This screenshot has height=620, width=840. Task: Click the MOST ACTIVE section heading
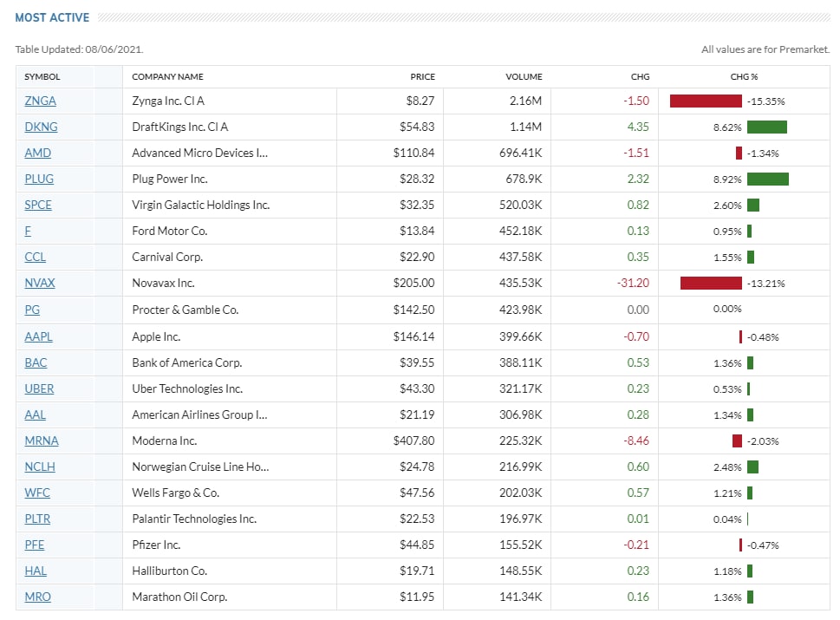[52, 17]
